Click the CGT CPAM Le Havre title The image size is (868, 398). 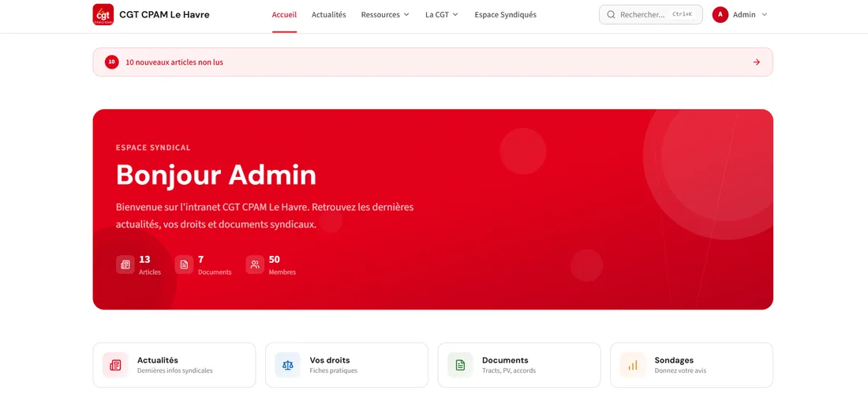pos(164,15)
